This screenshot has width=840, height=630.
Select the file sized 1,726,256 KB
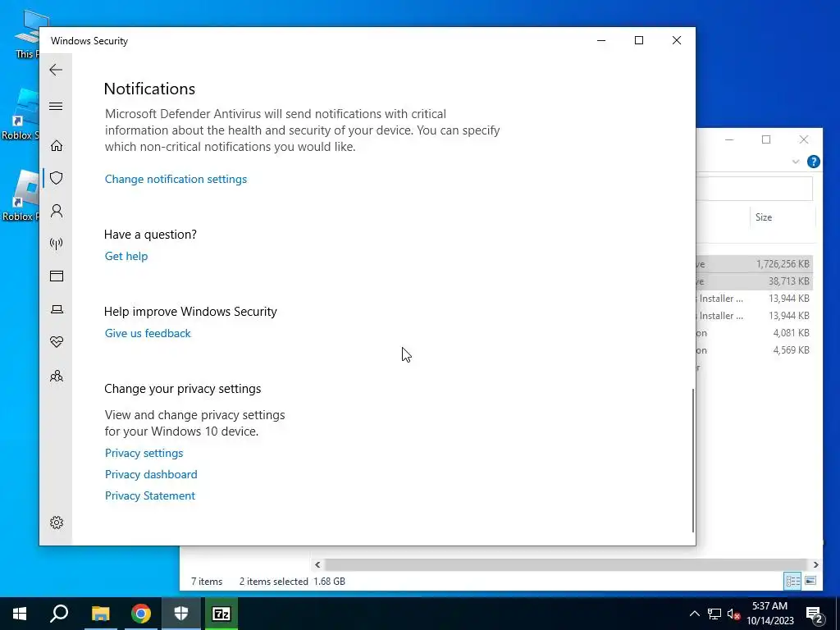click(x=755, y=264)
